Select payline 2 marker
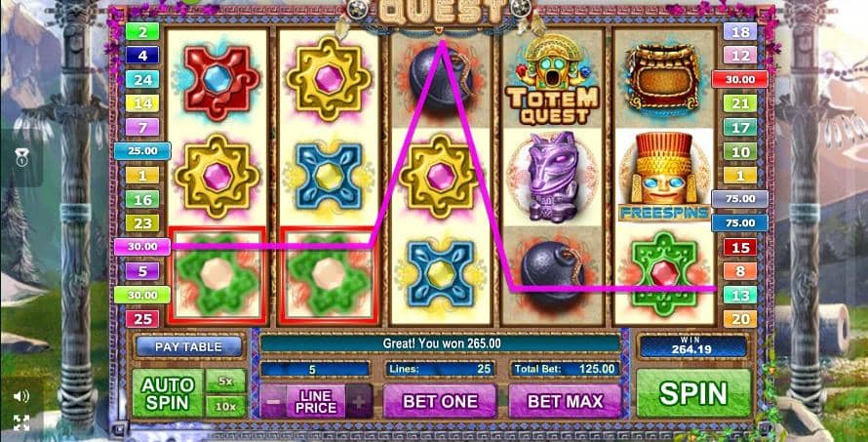 pyautogui.click(x=142, y=31)
